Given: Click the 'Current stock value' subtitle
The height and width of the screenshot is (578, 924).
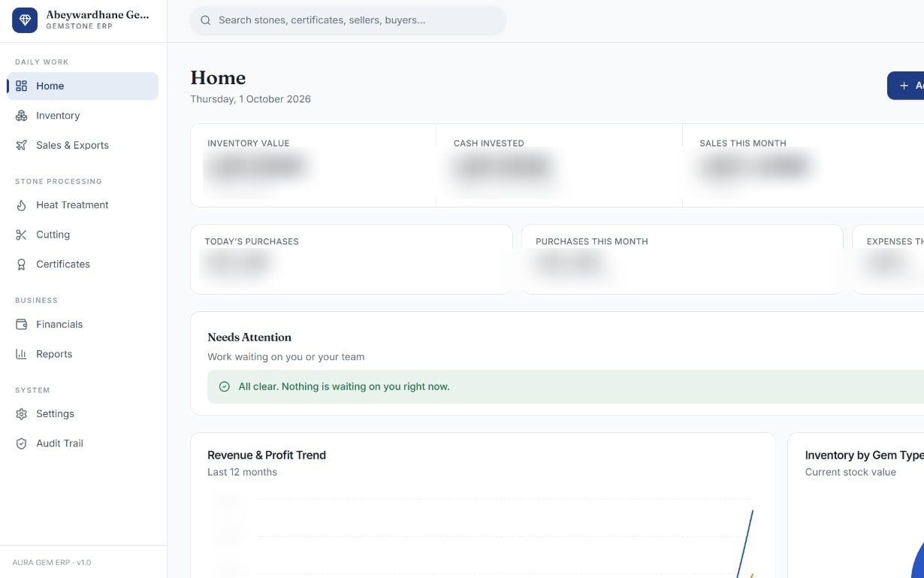Looking at the screenshot, I should (x=850, y=472).
